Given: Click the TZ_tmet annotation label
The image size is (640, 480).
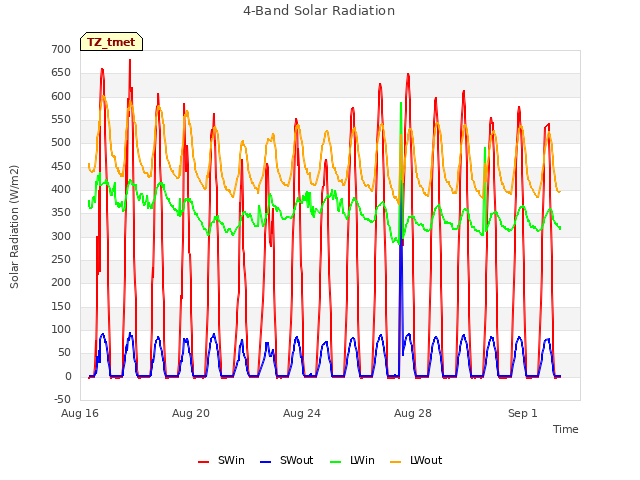Looking at the screenshot, I should coord(111,42).
